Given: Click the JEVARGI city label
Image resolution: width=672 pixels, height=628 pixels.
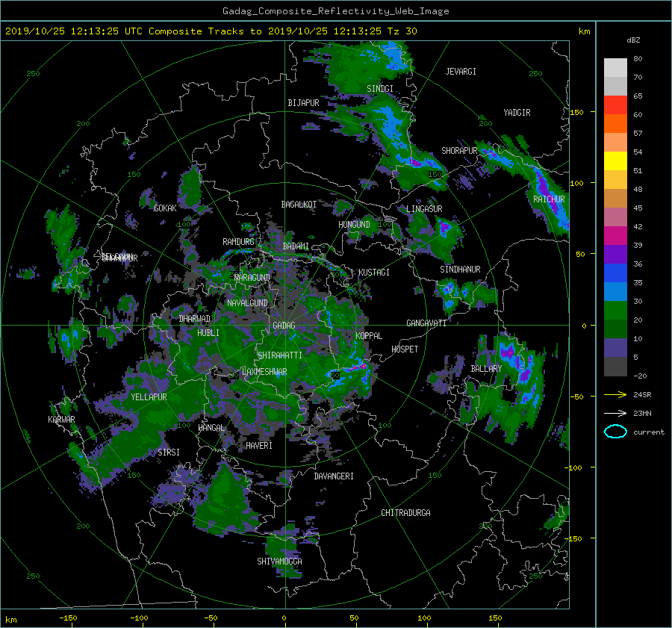Looking at the screenshot, I should 461,72.
